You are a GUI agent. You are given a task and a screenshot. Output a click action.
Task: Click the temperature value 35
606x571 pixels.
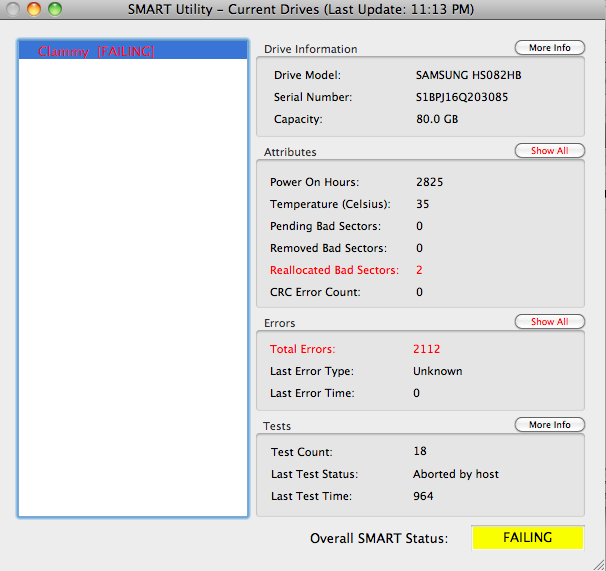click(x=422, y=204)
